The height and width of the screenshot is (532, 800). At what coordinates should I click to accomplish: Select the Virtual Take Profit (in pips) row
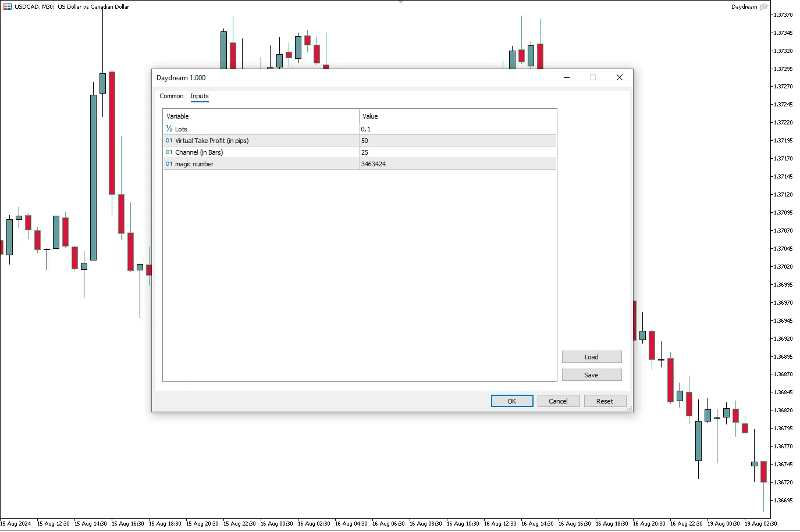360,141
